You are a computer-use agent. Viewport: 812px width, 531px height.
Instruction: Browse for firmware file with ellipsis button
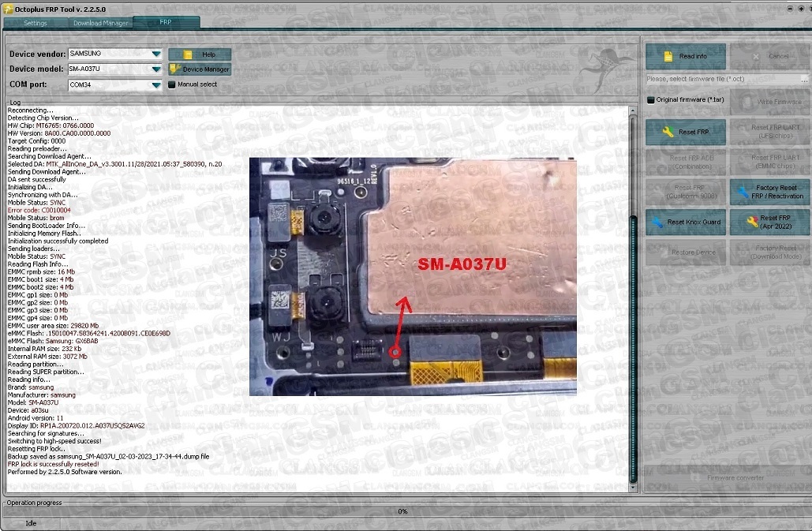[803, 80]
